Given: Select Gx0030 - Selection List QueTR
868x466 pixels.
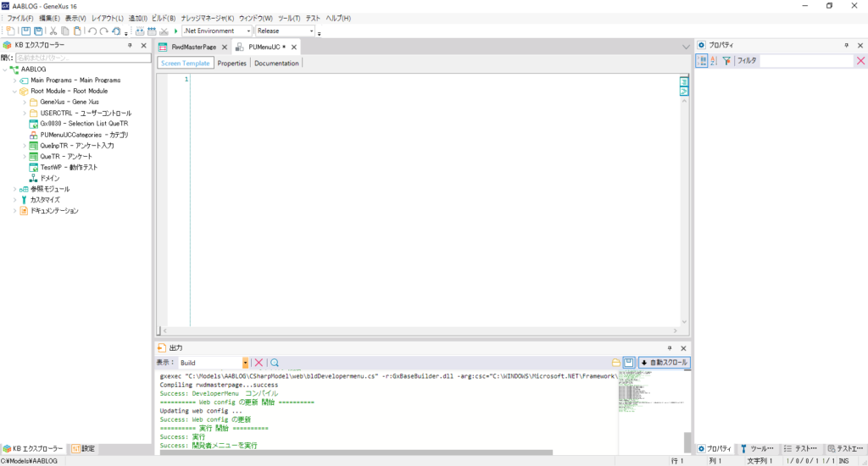Looking at the screenshot, I should tap(84, 124).
